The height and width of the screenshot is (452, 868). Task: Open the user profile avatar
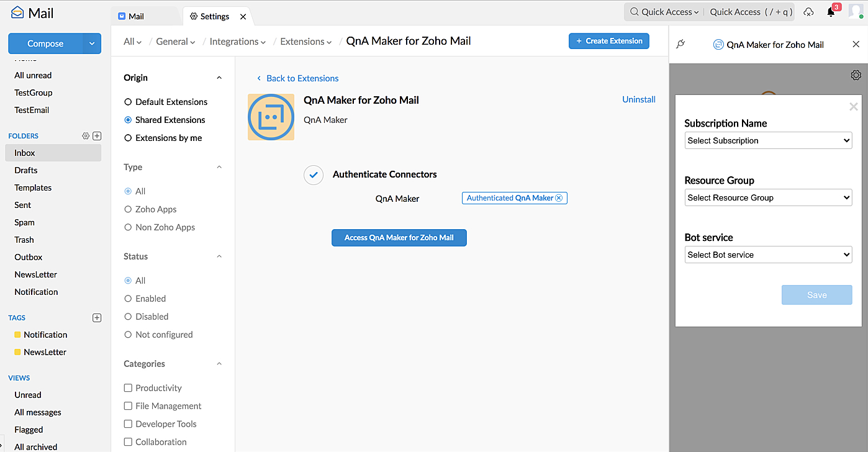857,12
